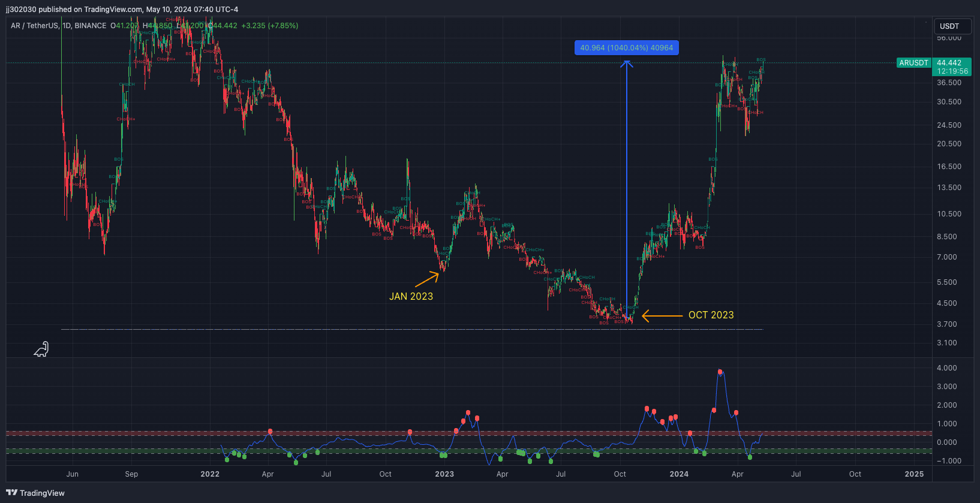Click the dinosaur icon on the chart
980x503 pixels.
41,349
